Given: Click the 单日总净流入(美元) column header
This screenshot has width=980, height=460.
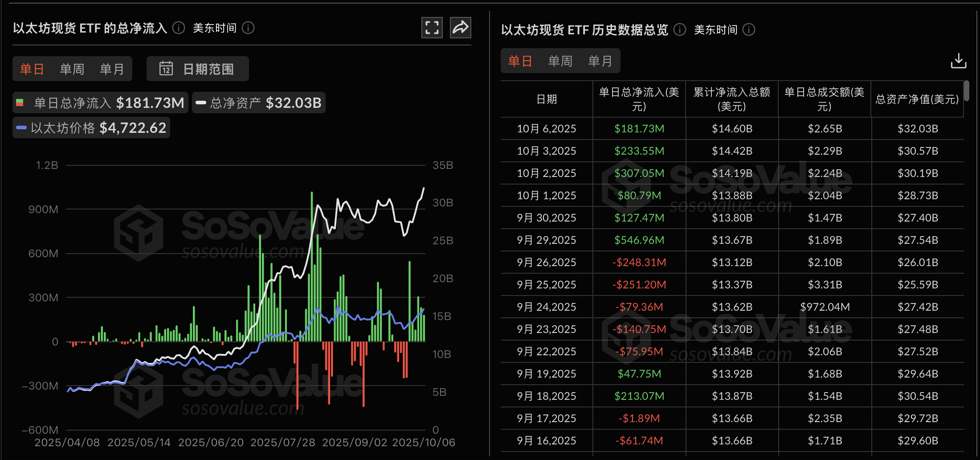Looking at the screenshot, I should tap(639, 99).
